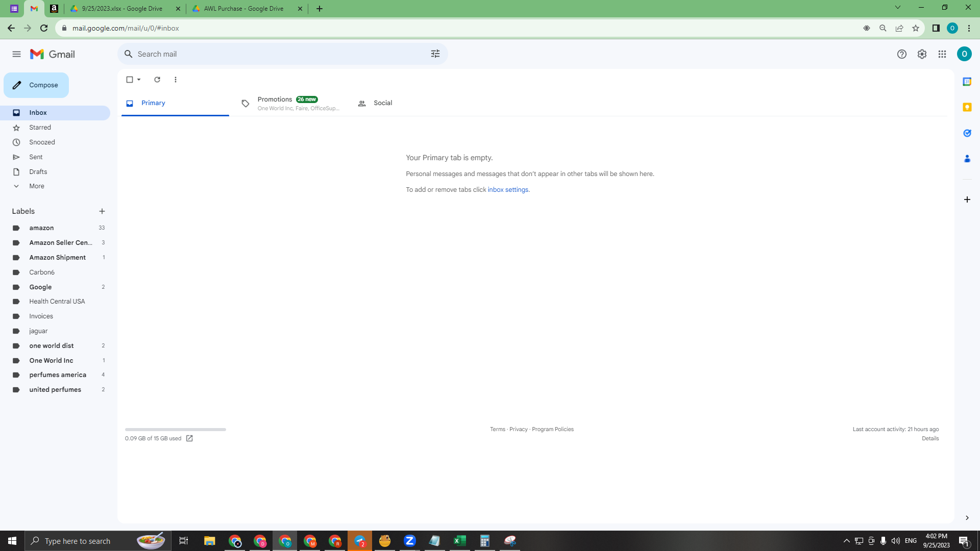Open the Amazon Seller Central label
Image resolution: width=980 pixels, height=551 pixels.
click(x=55, y=243)
